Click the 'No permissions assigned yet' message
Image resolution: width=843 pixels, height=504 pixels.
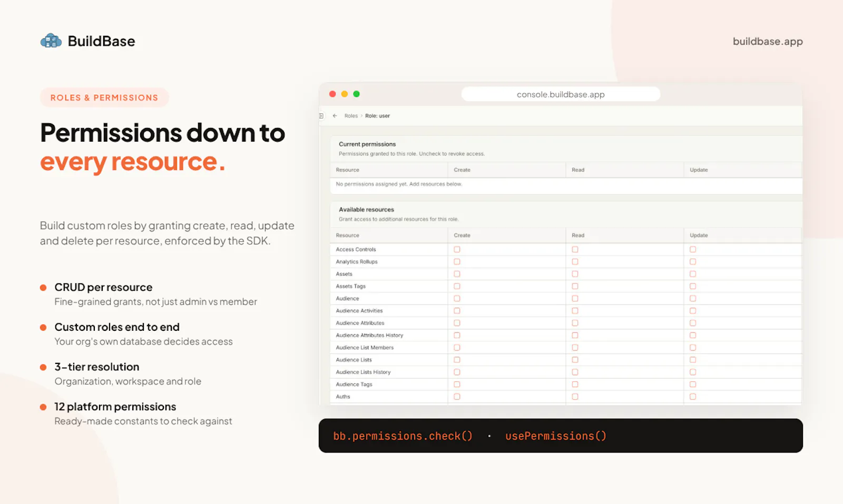[x=399, y=184]
